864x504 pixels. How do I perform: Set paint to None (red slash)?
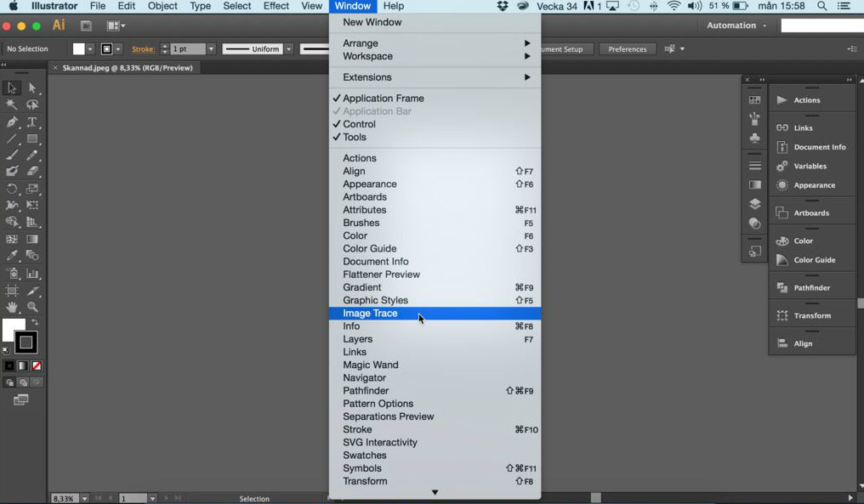tap(37, 365)
